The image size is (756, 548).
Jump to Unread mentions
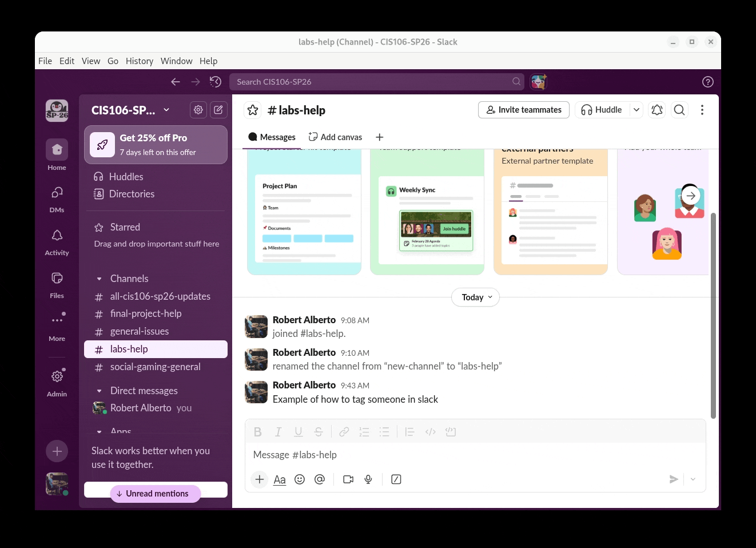coord(156,494)
